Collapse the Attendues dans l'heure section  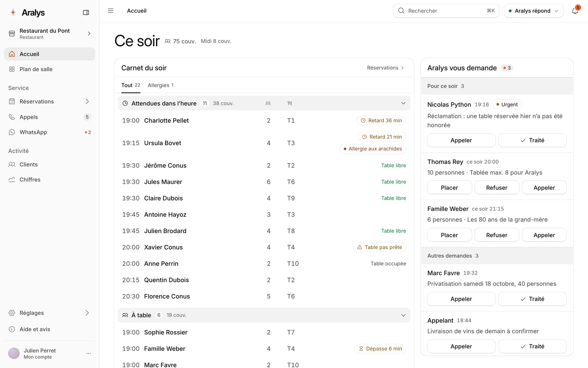(x=403, y=103)
